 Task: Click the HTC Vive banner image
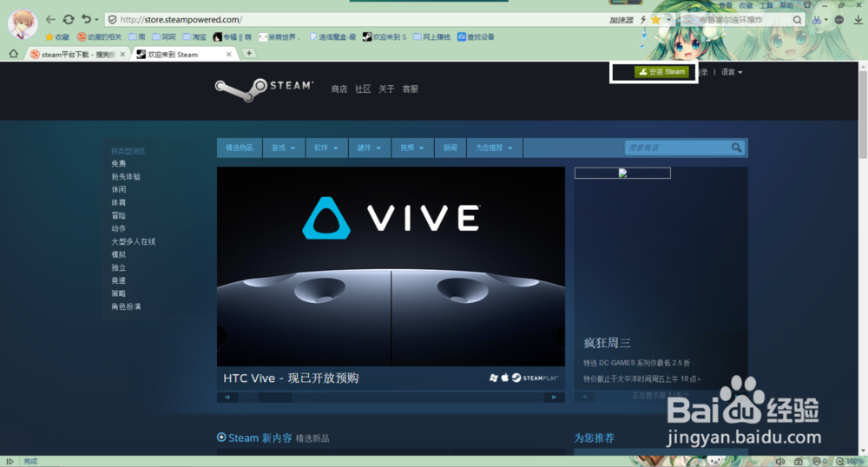tap(391, 266)
